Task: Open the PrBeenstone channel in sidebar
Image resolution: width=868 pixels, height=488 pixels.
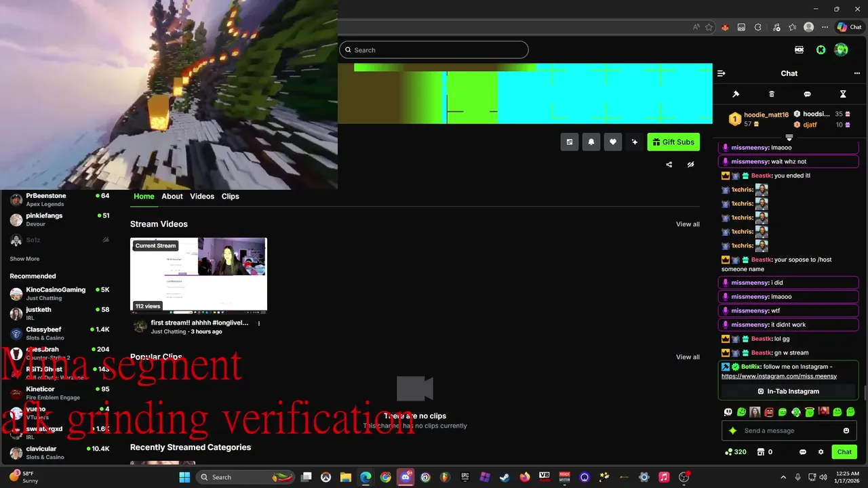Action: pyautogui.click(x=60, y=199)
